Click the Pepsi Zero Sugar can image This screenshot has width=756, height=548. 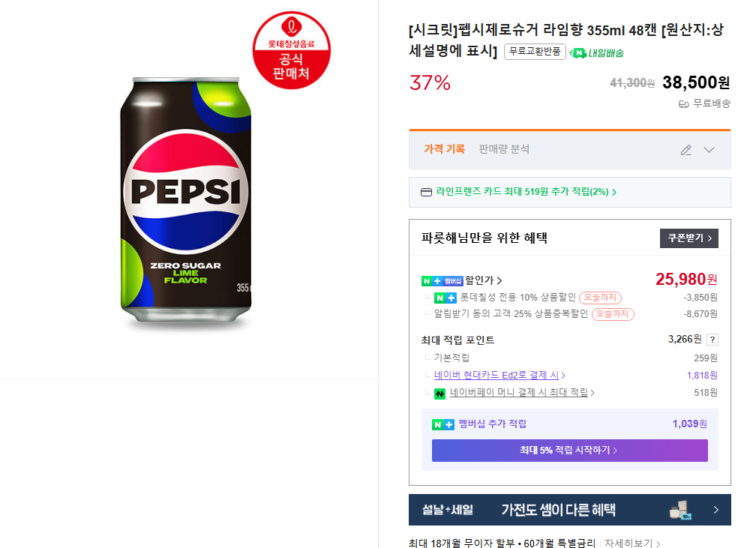click(x=187, y=202)
